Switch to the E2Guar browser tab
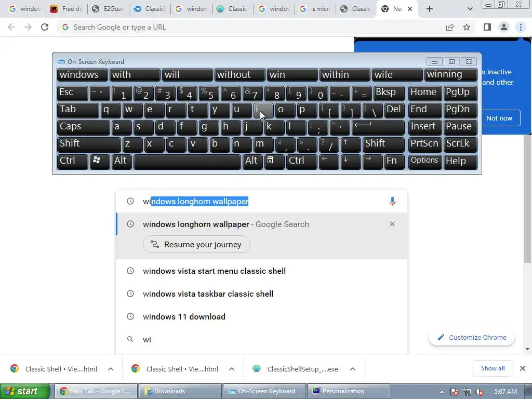 [108, 9]
